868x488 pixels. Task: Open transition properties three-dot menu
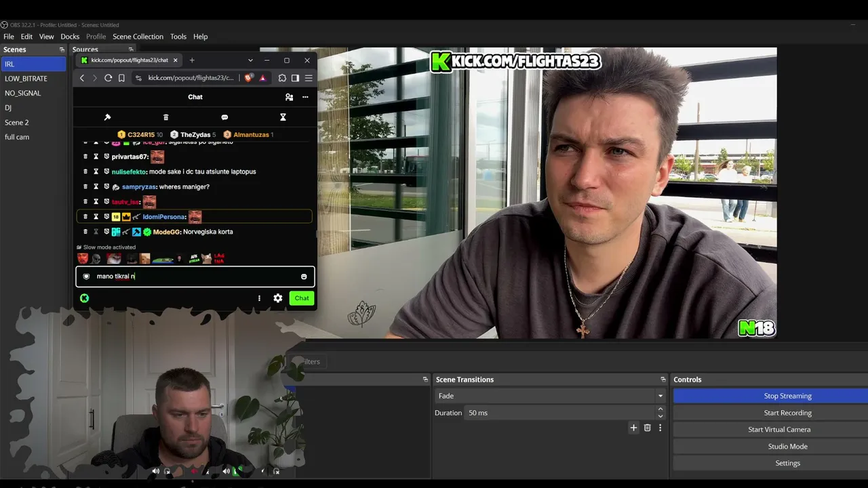[660, 428]
